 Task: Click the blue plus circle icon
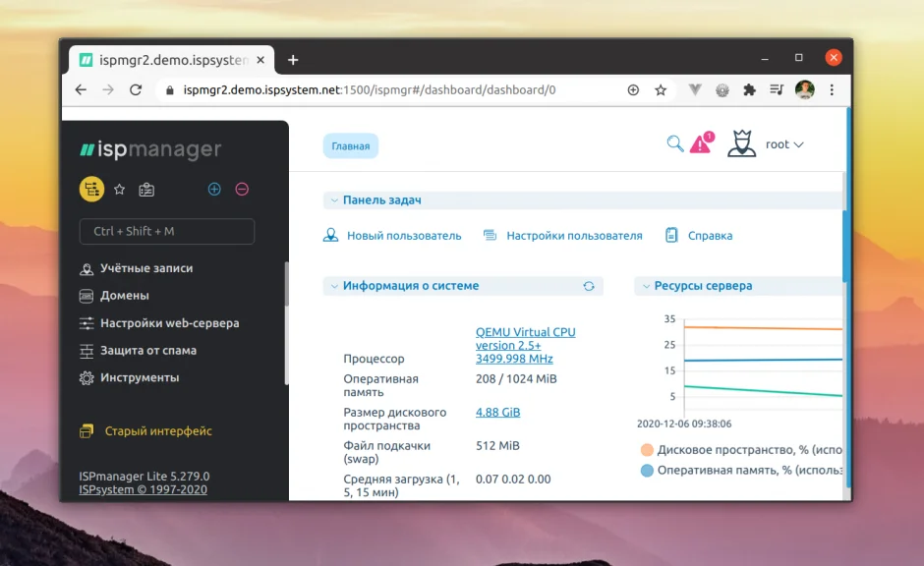point(214,189)
